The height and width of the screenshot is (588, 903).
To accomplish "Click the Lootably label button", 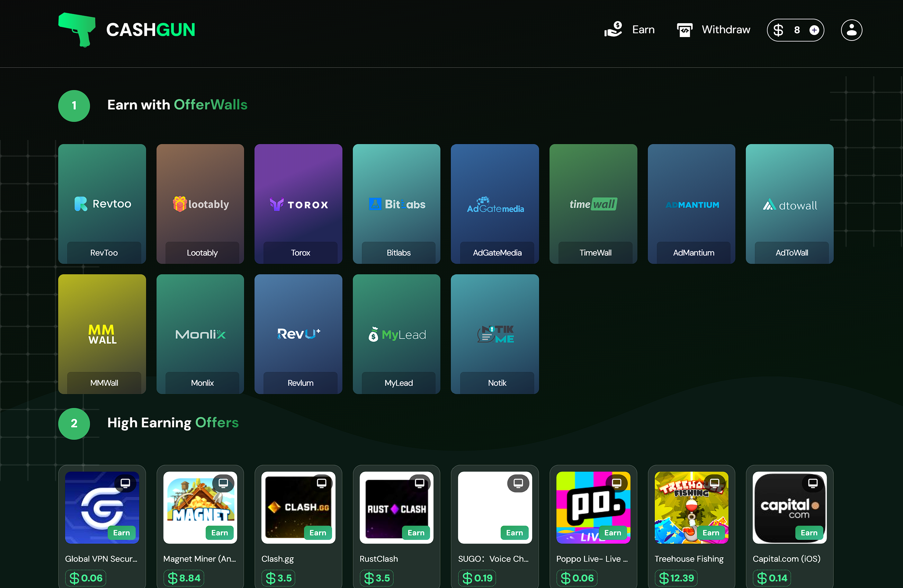I will pyautogui.click(x=202, y=253).
